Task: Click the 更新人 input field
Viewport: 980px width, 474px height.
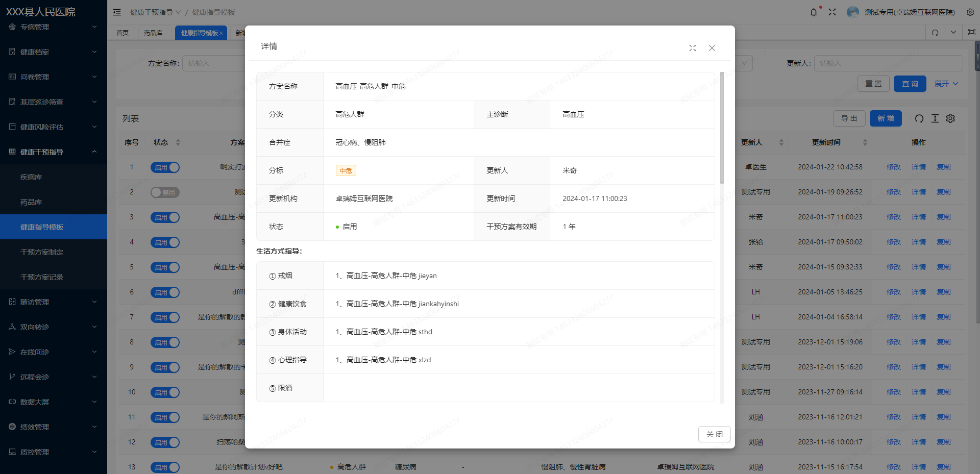Action: click(888, 63)
